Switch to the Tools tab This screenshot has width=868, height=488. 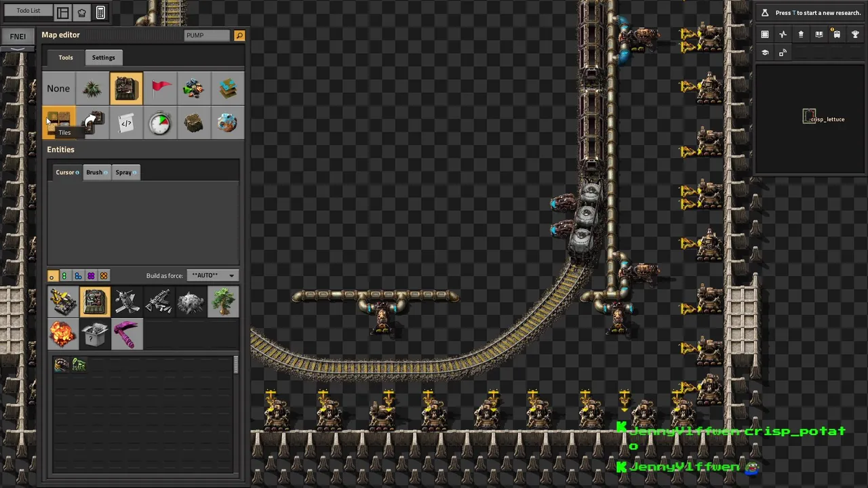pos(66,58)
